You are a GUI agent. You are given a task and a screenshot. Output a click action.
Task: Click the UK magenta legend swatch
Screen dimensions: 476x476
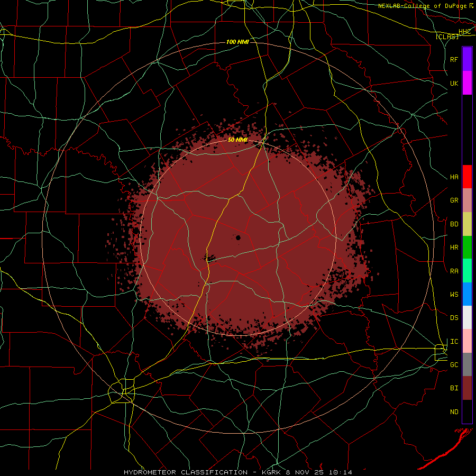[467, 83]
